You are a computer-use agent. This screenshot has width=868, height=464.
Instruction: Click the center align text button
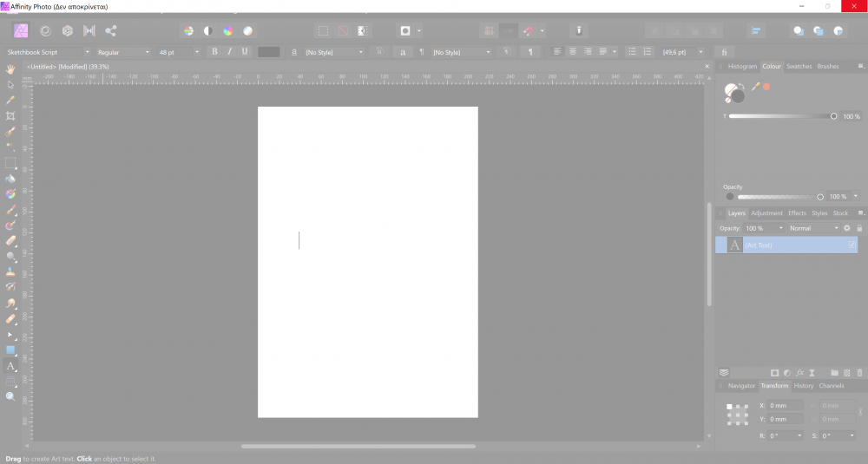click(573, 52)
